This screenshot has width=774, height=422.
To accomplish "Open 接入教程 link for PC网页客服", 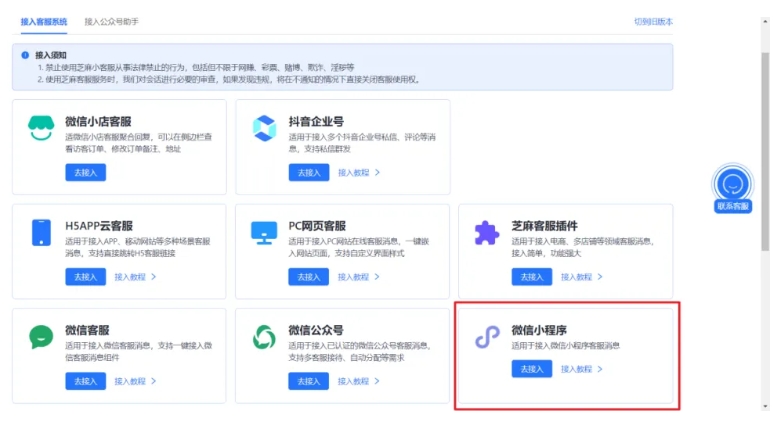I will (x=359, y=277).
